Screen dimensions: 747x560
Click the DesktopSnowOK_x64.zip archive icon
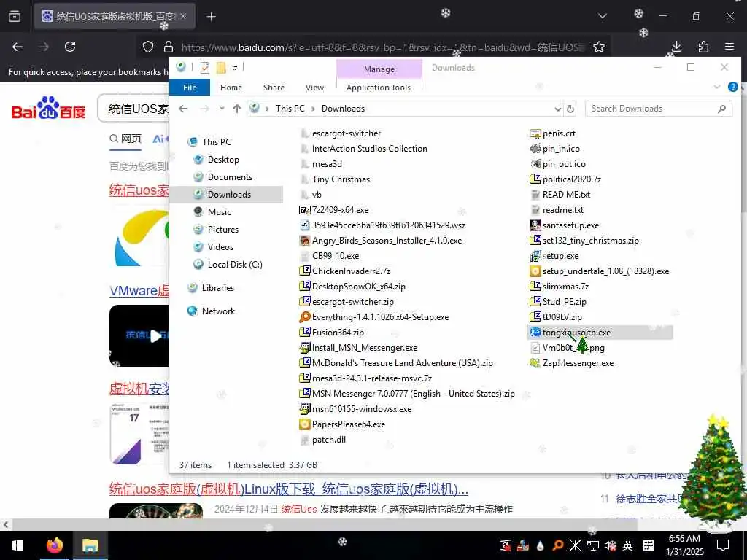pos(304,286)
